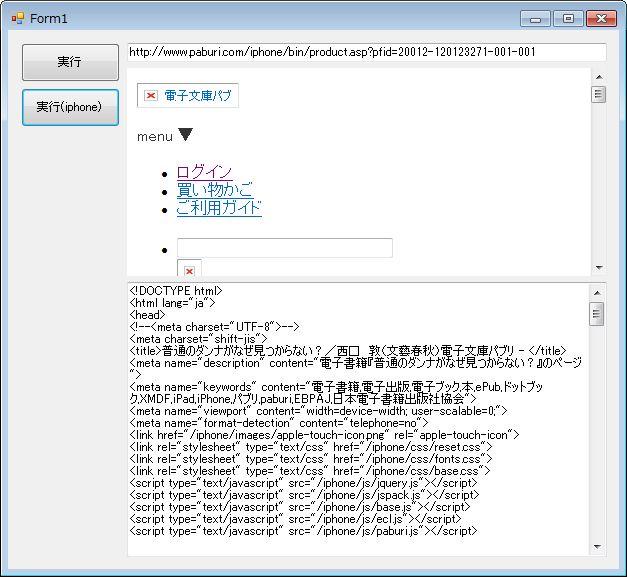
Task: Click the 電子文庫パブ logo text
Action: point(198,96)
